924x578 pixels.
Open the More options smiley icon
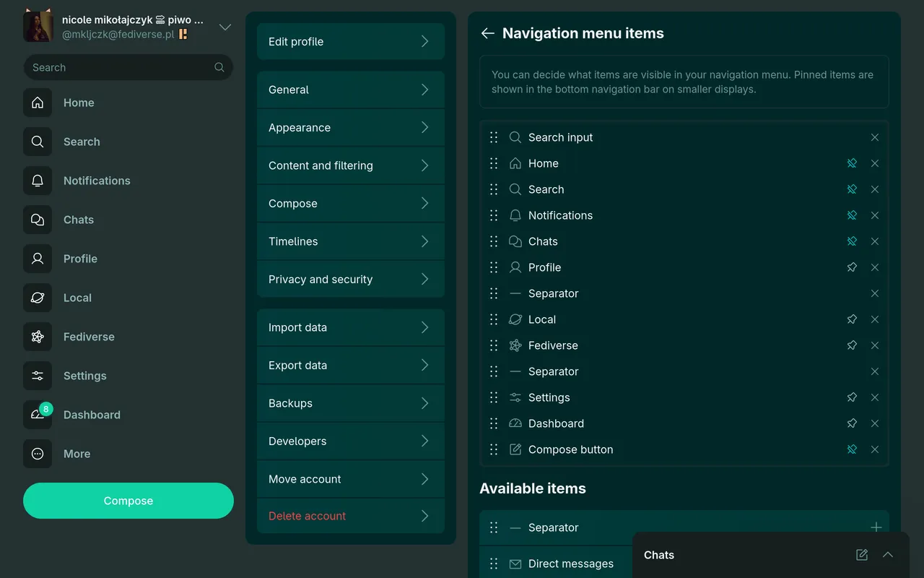point(38,454)
